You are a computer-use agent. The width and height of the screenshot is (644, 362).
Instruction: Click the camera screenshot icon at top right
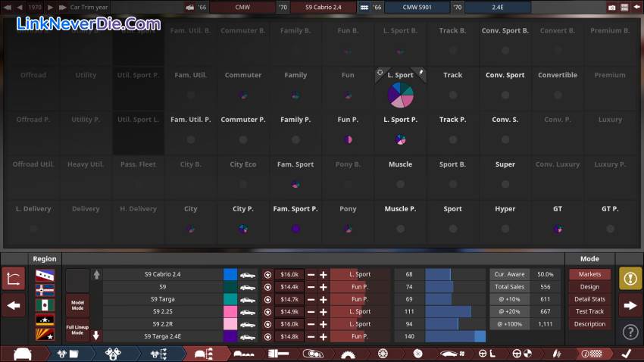pos(611,7)
